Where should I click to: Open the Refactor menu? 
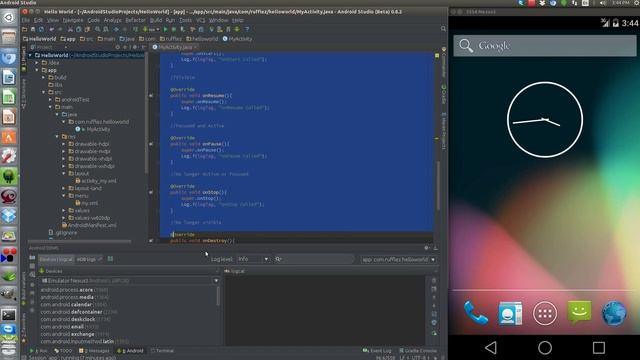(x=135, y=20)
